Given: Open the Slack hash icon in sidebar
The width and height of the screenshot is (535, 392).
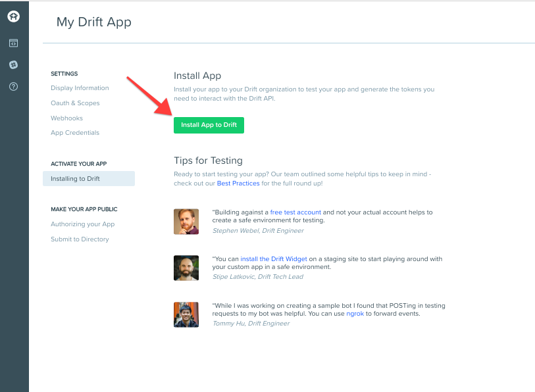Looking at the screenshot, I should pos(13,65).
